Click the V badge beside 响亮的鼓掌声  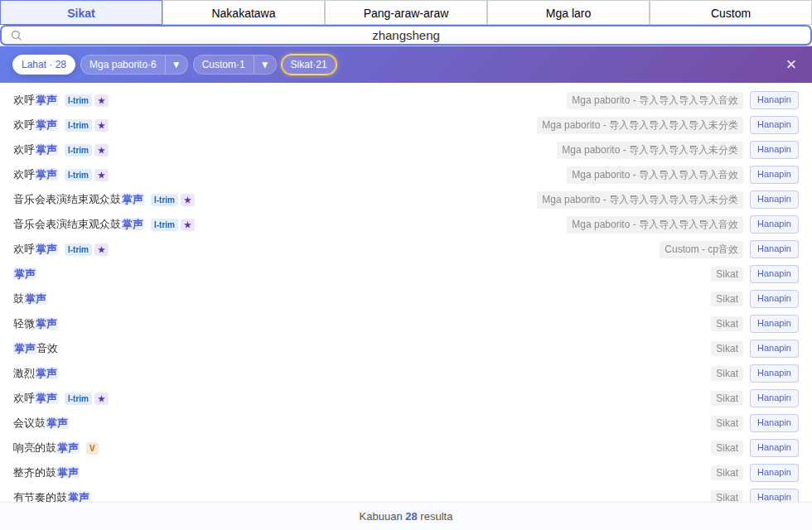coord(92,448)
